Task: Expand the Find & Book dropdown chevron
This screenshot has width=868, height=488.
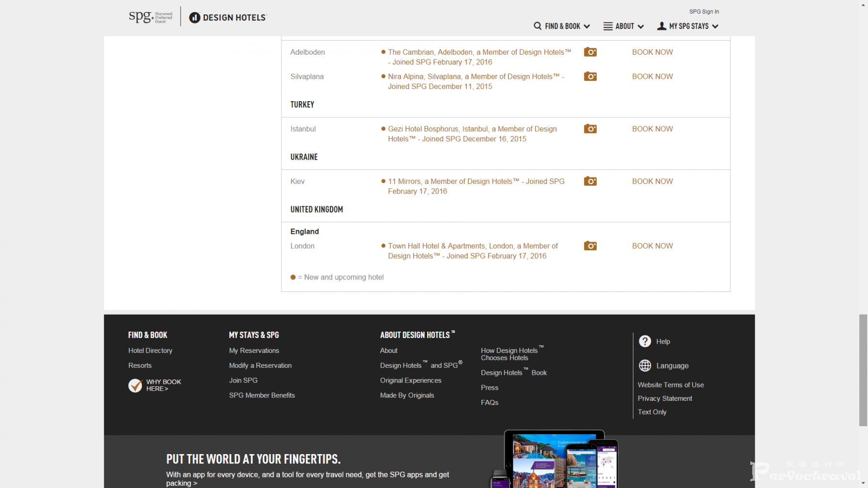Action: [587, 27]
